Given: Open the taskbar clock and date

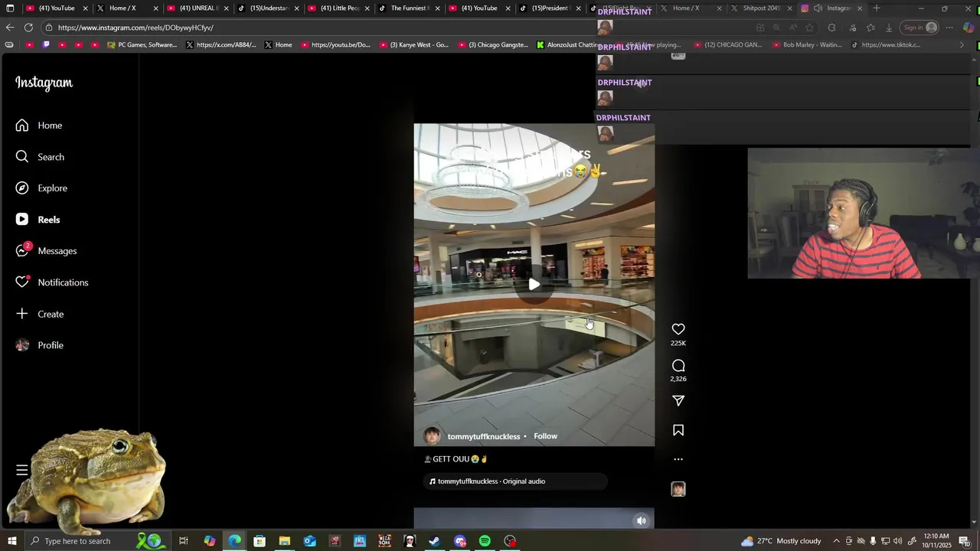Looking at the screenshot, I should click(938, 541).
